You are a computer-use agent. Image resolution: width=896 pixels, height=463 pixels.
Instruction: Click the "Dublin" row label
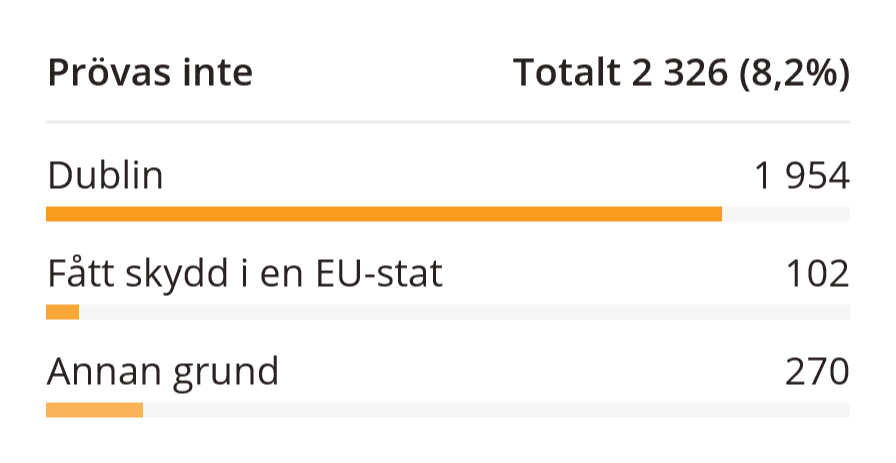(x=105, y=177)
